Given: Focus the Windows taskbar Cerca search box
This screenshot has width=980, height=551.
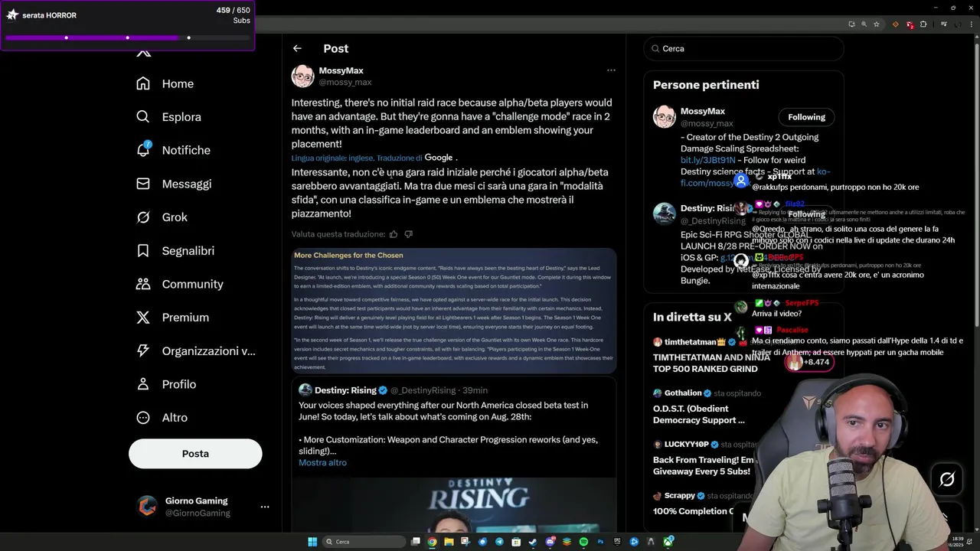Looking at the screenshot, I should [363, 542].
